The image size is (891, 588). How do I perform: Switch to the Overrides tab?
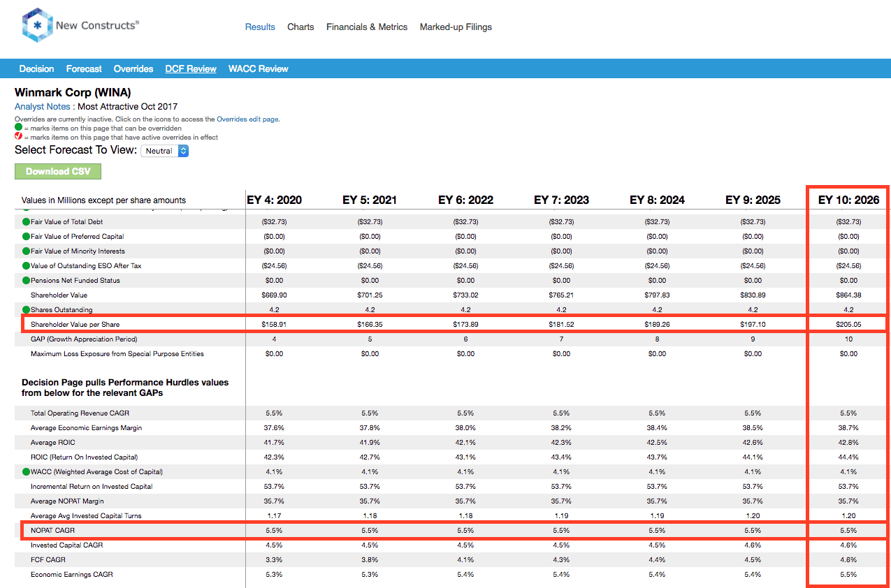click(x=133, y=68)
